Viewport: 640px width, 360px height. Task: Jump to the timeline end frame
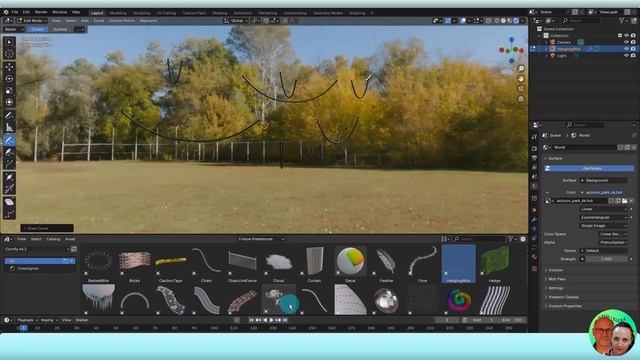[x=285, y=320]
